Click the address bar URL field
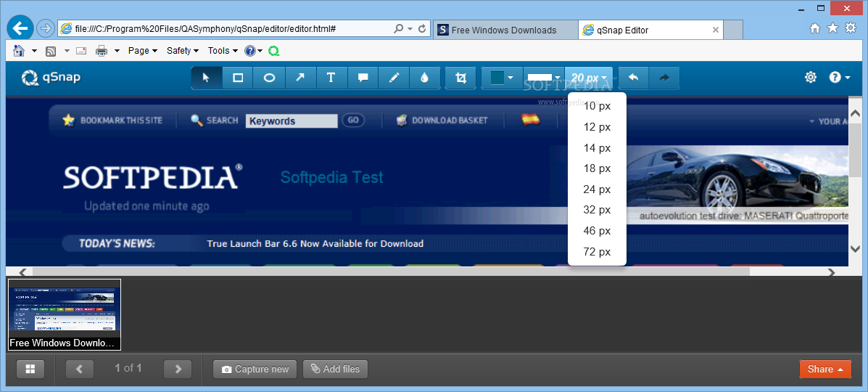The height and width of the screenshot is (392, 868). [x=225, y=28]
